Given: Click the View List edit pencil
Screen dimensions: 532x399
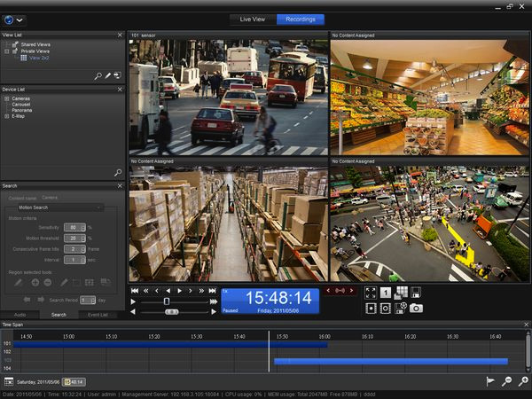Looking at the screenshot, I should point(107,76).
